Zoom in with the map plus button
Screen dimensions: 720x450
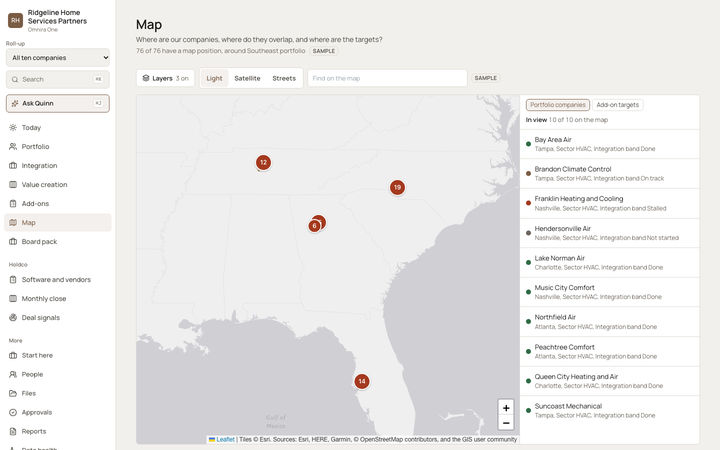(506, 408)
